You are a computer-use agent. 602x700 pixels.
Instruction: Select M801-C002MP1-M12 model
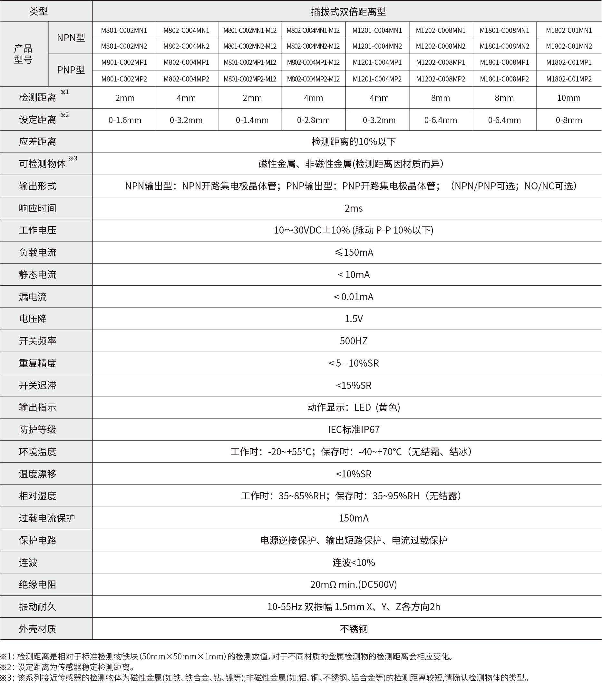coord(250,62)
